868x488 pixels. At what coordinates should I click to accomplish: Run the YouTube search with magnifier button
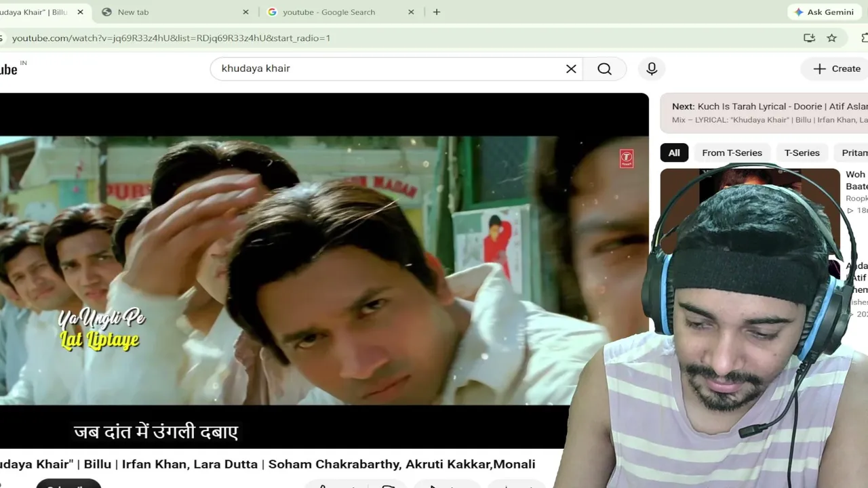pyautogui.click(x=604, y=68)
